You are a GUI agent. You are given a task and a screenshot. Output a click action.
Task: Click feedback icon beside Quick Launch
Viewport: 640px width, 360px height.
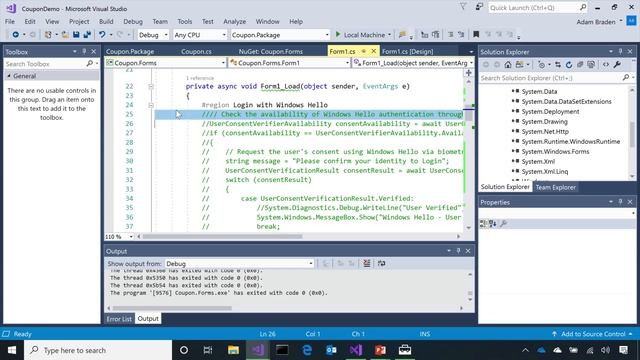[478, 7]
